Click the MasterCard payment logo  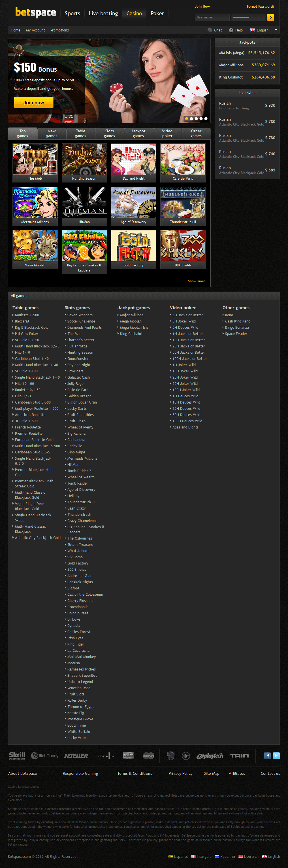148,755
